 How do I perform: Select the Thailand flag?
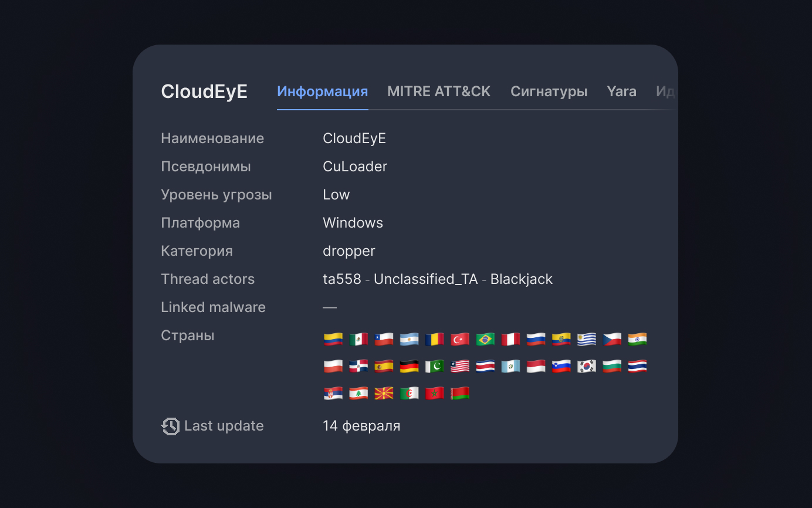637,365
